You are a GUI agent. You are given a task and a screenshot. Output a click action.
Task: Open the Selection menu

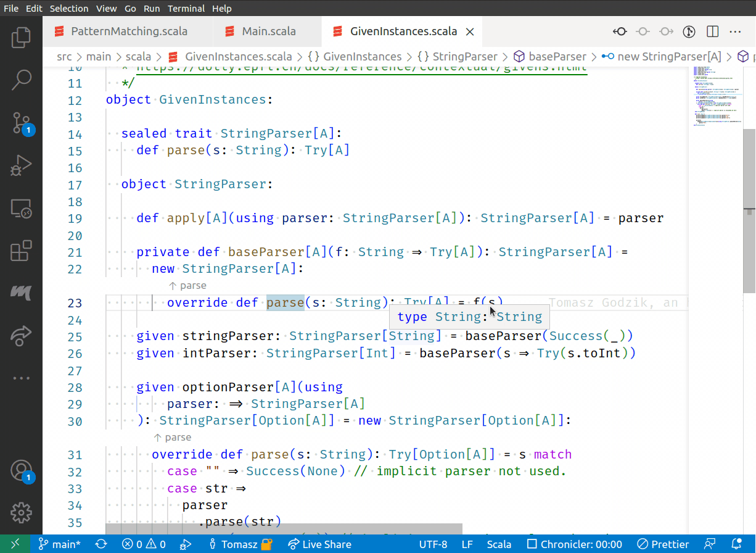tap(69, 8)
